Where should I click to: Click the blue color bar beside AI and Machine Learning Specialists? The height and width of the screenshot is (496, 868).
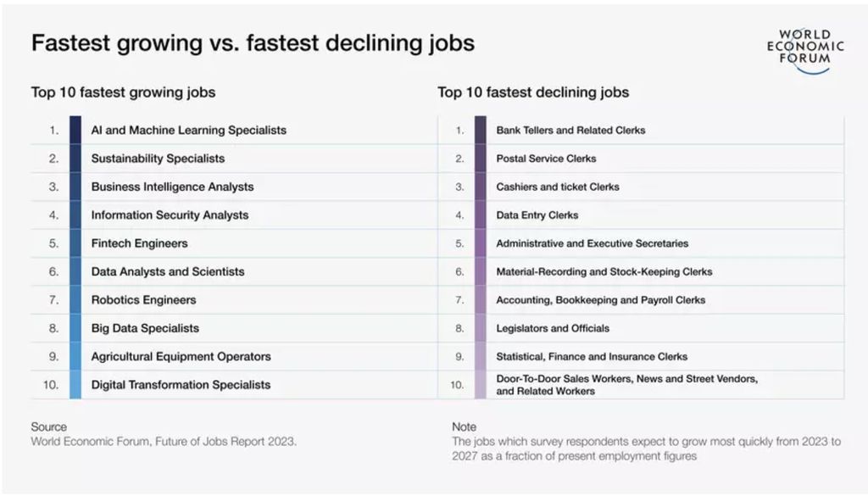(75, 131)
